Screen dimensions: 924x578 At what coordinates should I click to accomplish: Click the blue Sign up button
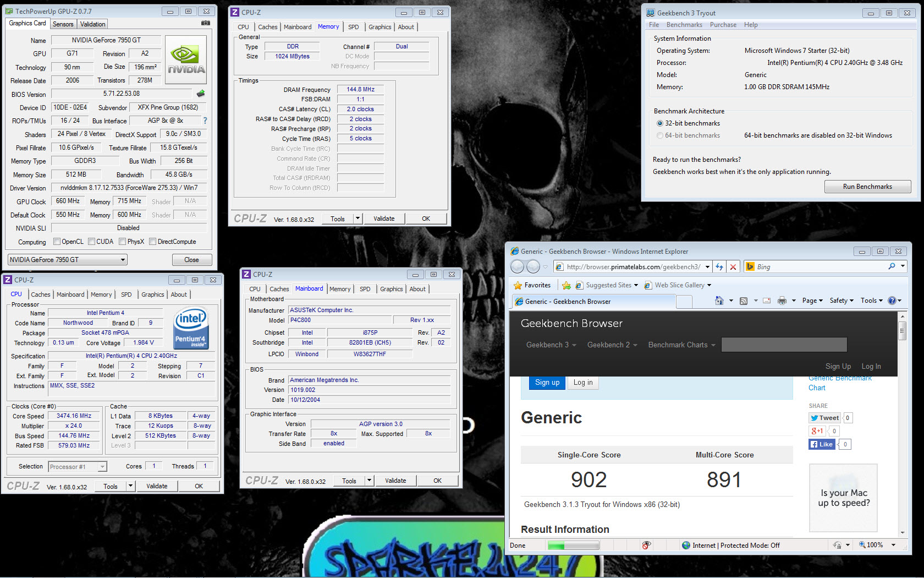[x=547, y=383]
